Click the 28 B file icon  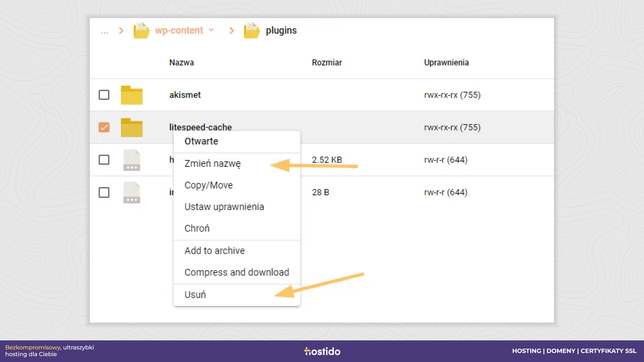[132, 193]
